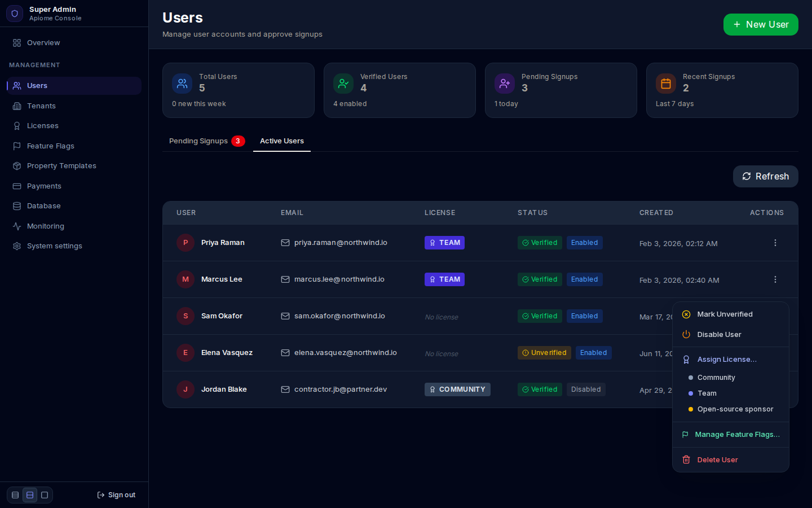Go to Tenants page

(74, 106)
